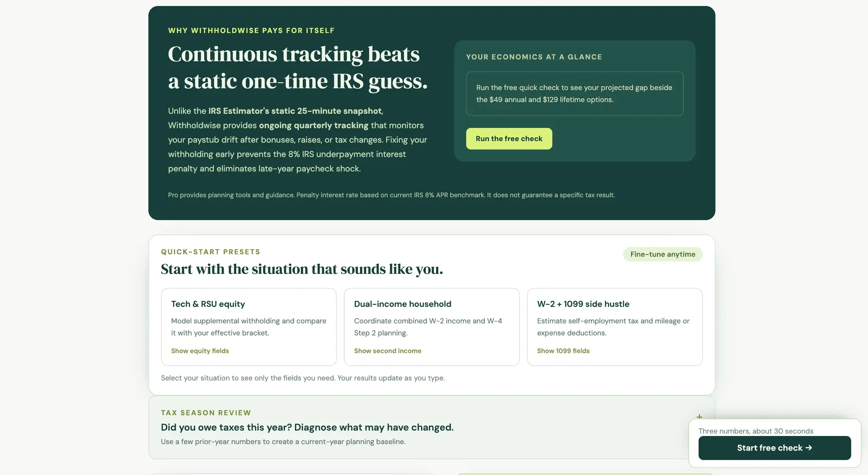This screenshot has height=475, width=868.
Task: Open Show equity fields link
Action: 200,351
